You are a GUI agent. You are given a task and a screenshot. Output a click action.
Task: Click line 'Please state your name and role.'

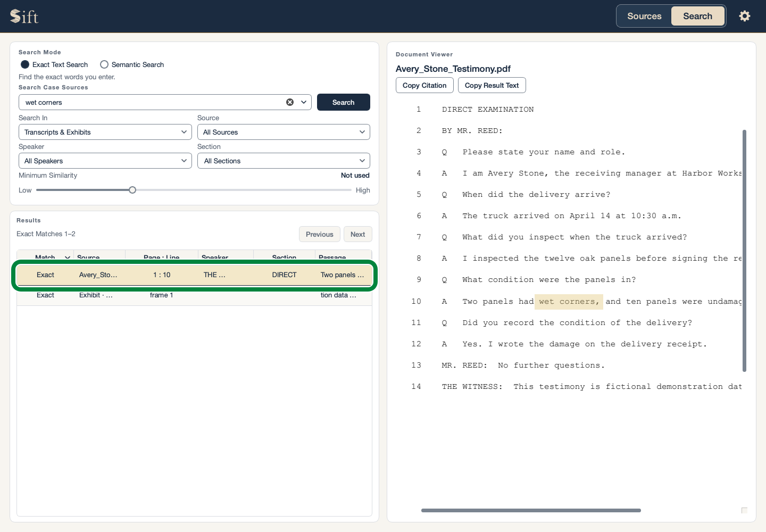[544, 152]
